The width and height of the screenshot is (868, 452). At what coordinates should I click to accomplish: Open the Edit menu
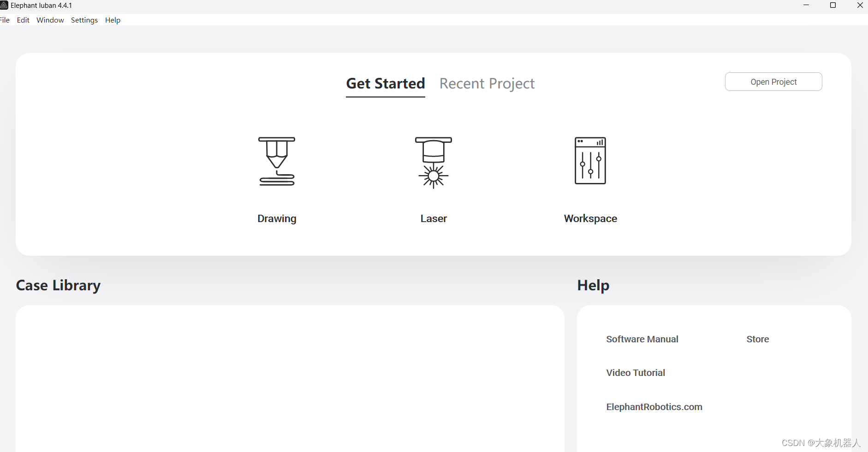pyautogui.click(x=23, y=20)
